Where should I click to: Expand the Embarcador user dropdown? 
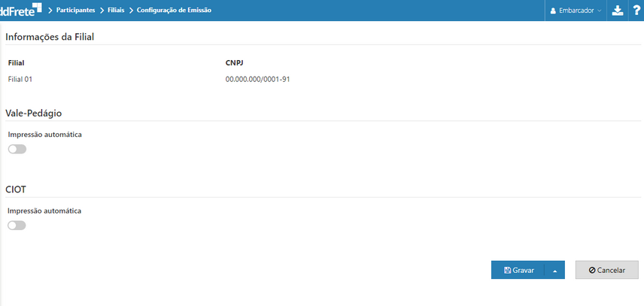[576, 11]
